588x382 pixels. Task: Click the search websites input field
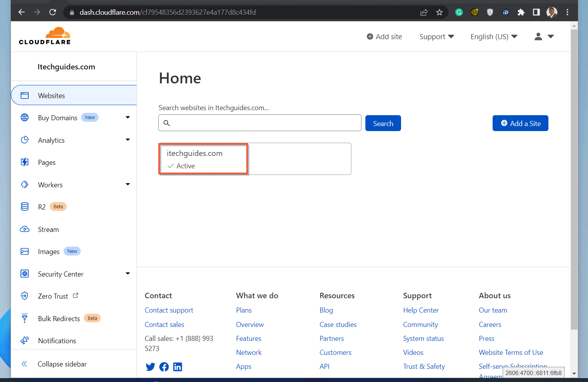[260, 123]
